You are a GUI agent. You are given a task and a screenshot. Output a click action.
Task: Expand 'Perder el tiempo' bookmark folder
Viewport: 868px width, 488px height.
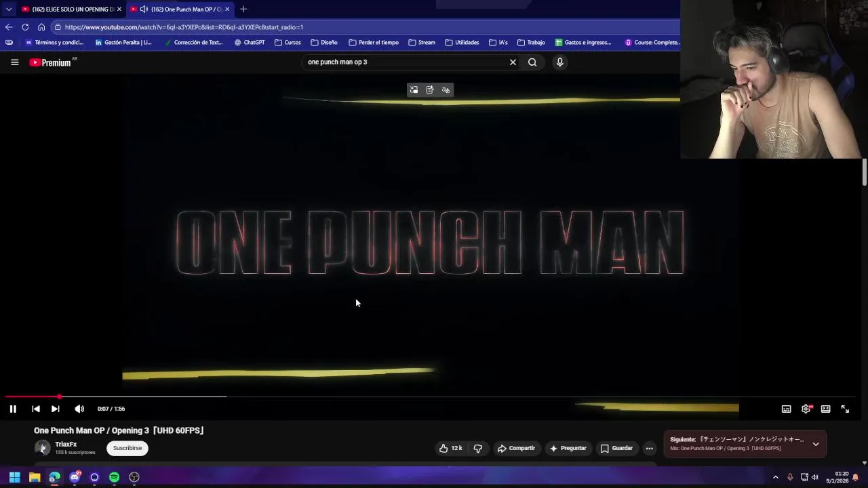[374, 42]
